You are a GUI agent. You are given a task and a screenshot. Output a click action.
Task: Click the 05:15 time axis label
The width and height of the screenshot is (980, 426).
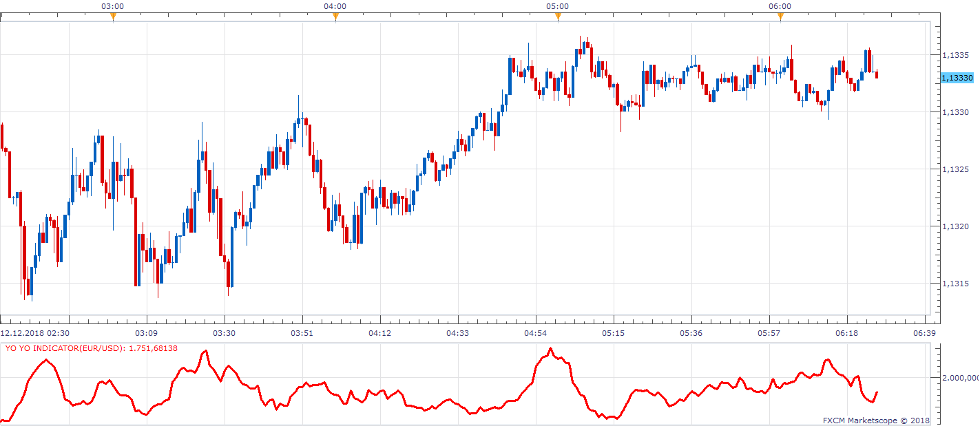tap(613, 333)
